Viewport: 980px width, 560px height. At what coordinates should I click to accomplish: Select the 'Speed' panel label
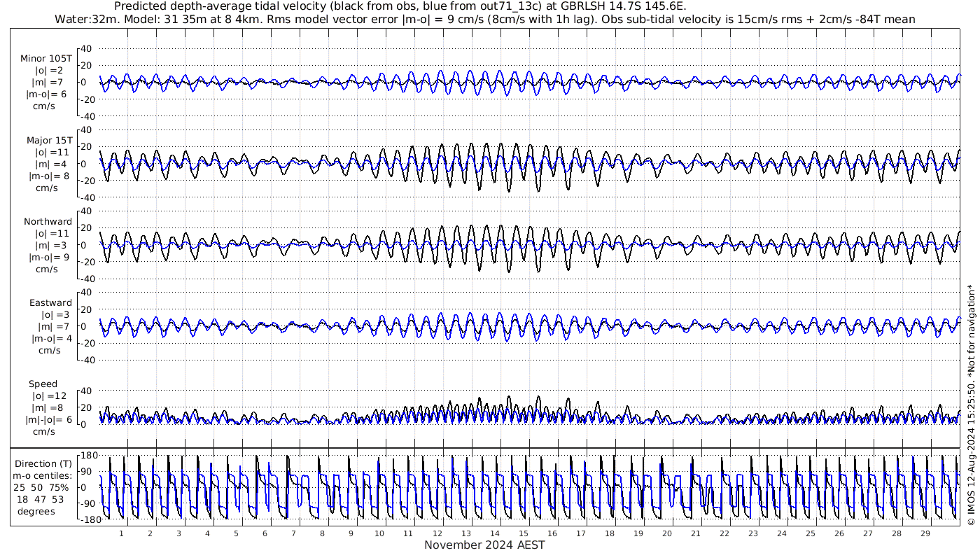tap(43, 384)
